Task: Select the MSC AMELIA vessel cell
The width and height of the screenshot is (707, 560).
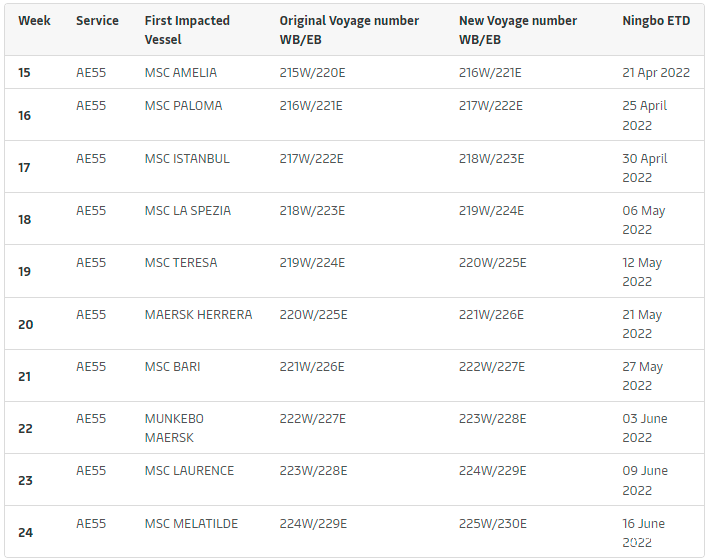Action: [180, 73]
